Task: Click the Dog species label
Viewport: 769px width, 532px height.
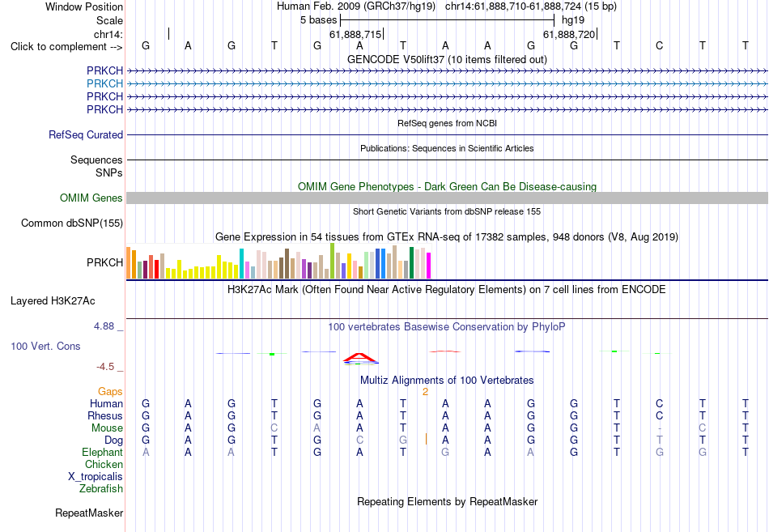Action: tap(113, 440)
